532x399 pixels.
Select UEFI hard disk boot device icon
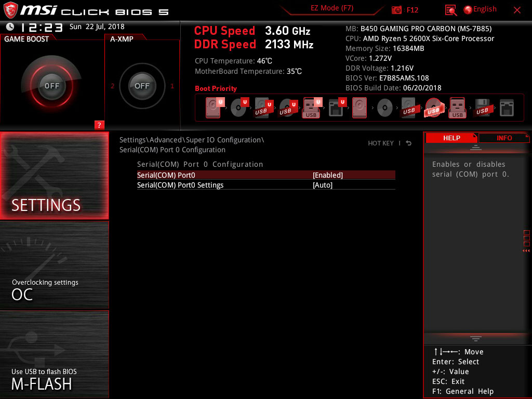point(215,108)
